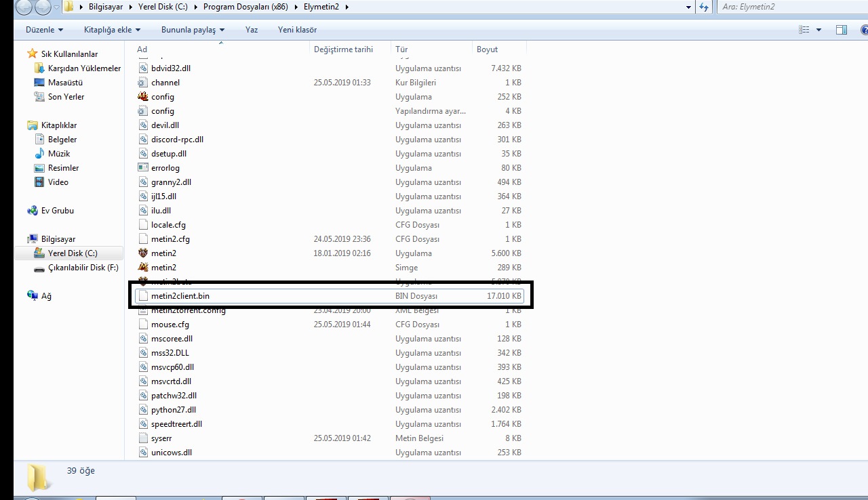Click the refresh icon beside the address bar
Image resolution: width=868 pixels, height=500 pixels.
pos(704,7)
